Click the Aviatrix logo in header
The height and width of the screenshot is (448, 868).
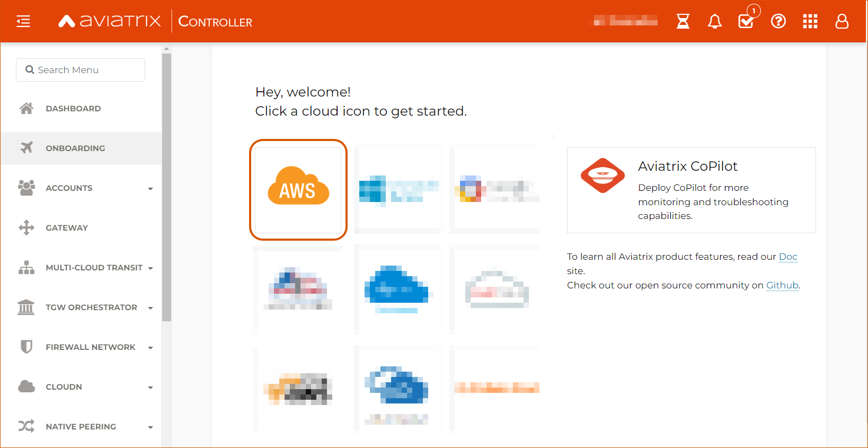(x=109, y=21)
